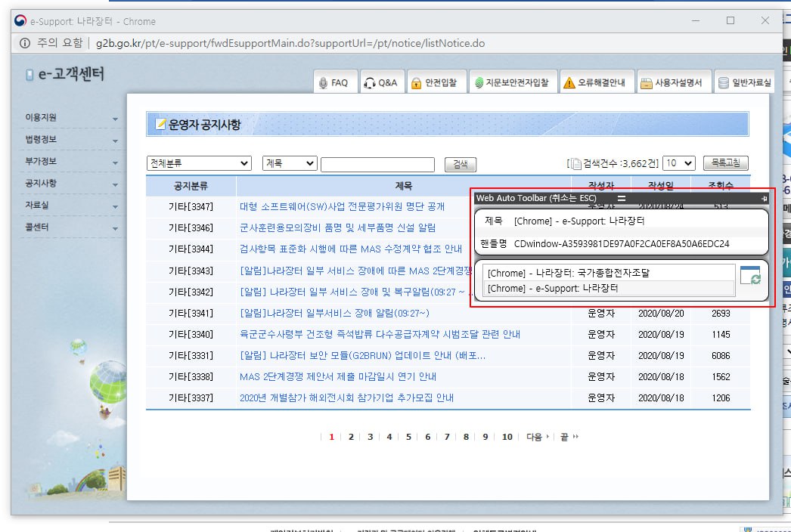Click the site info icon in address bar

(x=25, y=43)
